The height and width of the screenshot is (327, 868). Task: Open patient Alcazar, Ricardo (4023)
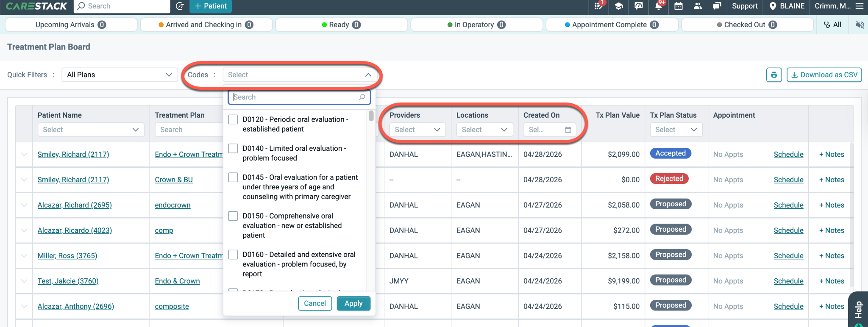click(75, 230)
